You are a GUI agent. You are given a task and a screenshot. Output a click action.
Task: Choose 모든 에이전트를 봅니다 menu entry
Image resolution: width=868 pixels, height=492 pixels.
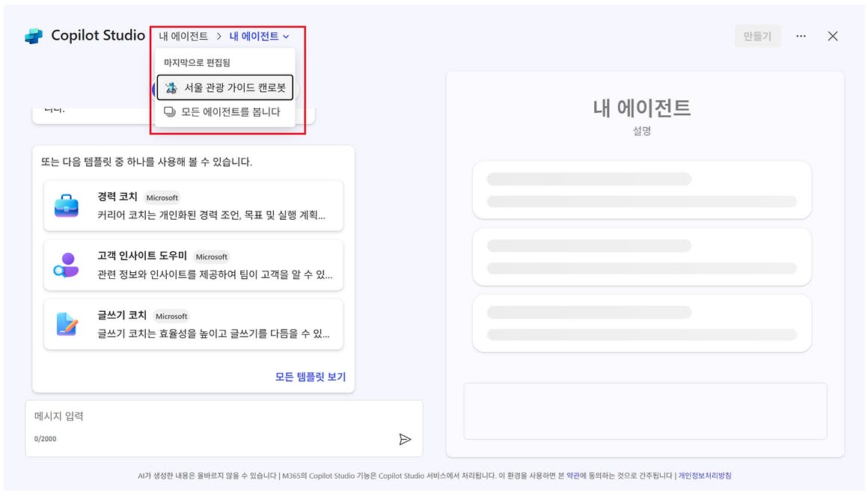224,112
